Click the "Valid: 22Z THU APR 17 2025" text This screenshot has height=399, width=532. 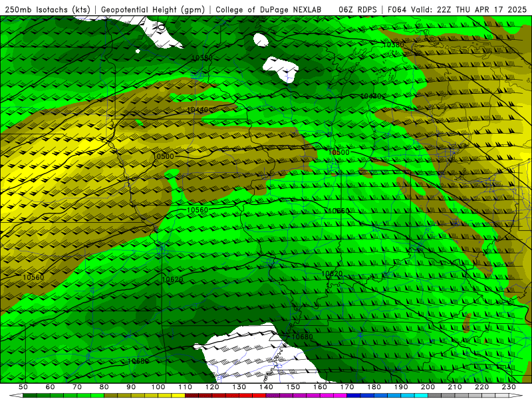point(469,10)
